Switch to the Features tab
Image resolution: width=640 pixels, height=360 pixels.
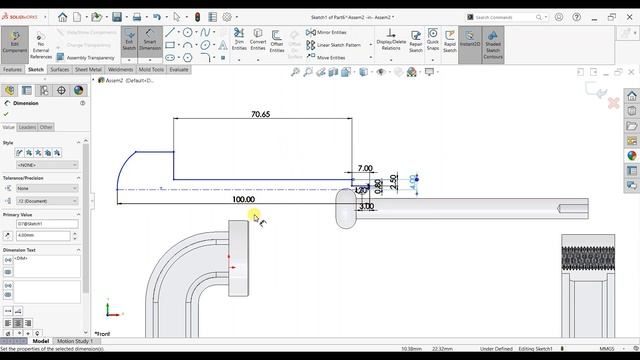pos(12,69)
